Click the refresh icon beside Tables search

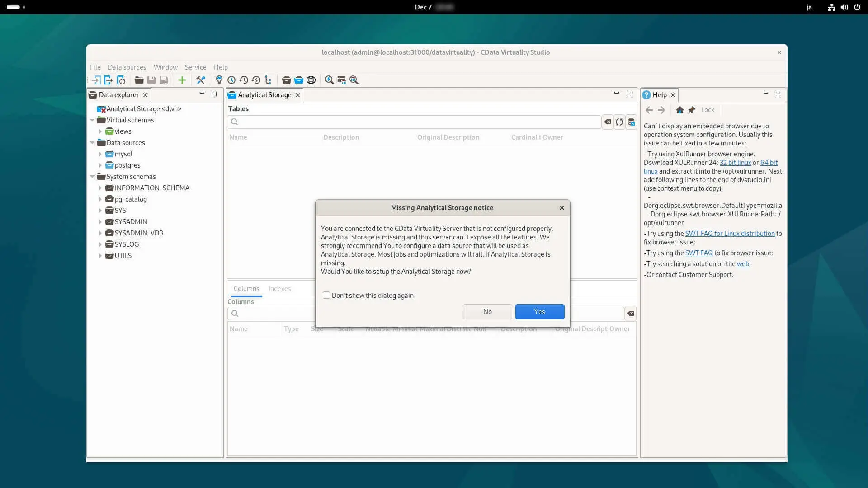coord(619,122)
